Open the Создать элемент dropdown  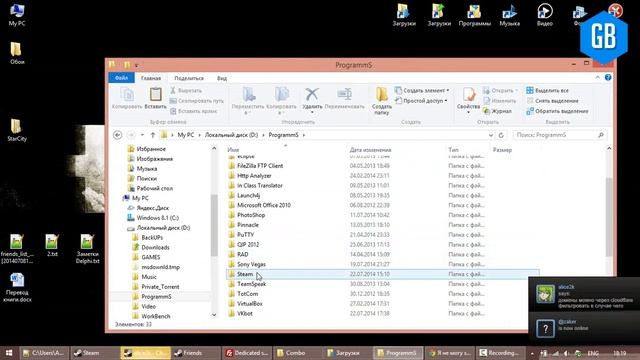422,90
